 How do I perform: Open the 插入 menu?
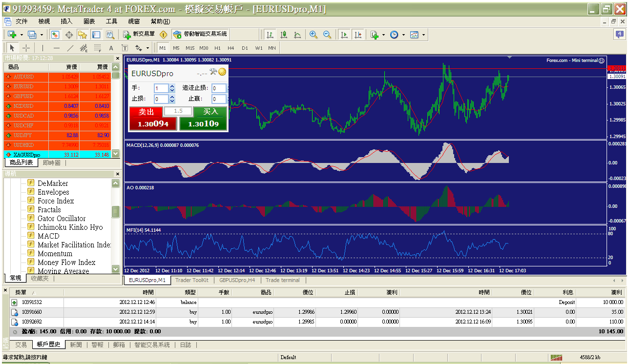click(x=66, y=21)
